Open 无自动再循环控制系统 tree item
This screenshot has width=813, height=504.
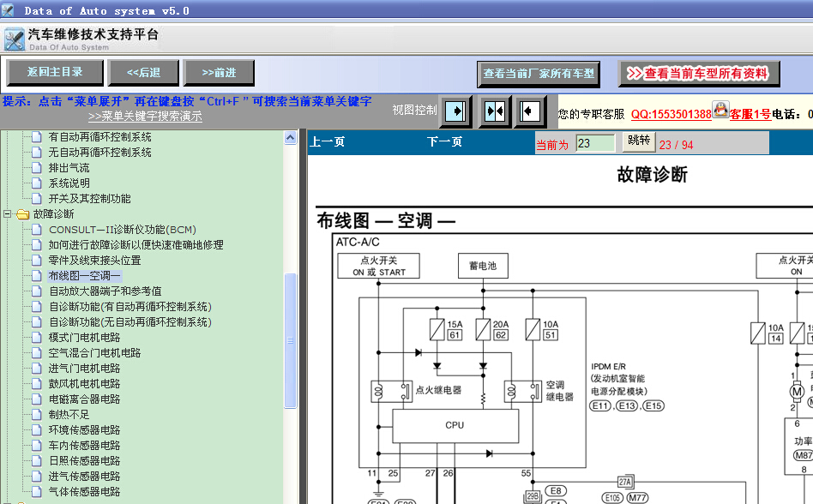click(100, 153)
